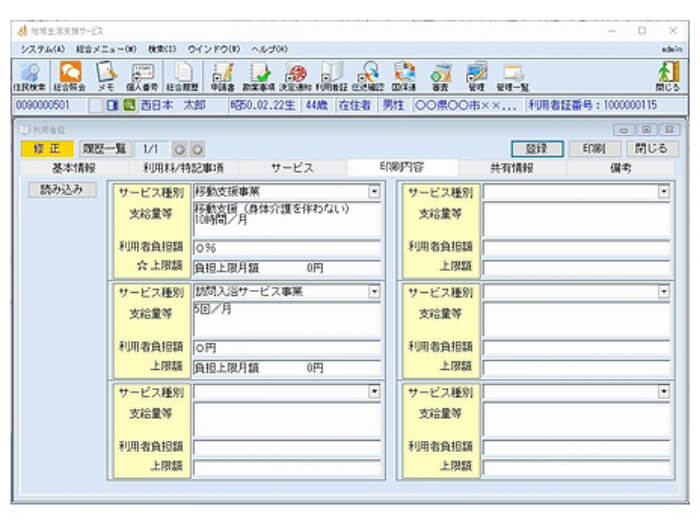Expand the 移動支援事業 service type dropdown
The width and height of the screenshot is (700, 526).
[x=374, y=192]
